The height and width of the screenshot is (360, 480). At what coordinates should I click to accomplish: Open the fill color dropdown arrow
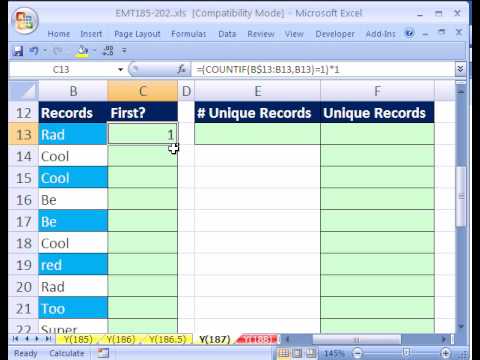[94, 51]
